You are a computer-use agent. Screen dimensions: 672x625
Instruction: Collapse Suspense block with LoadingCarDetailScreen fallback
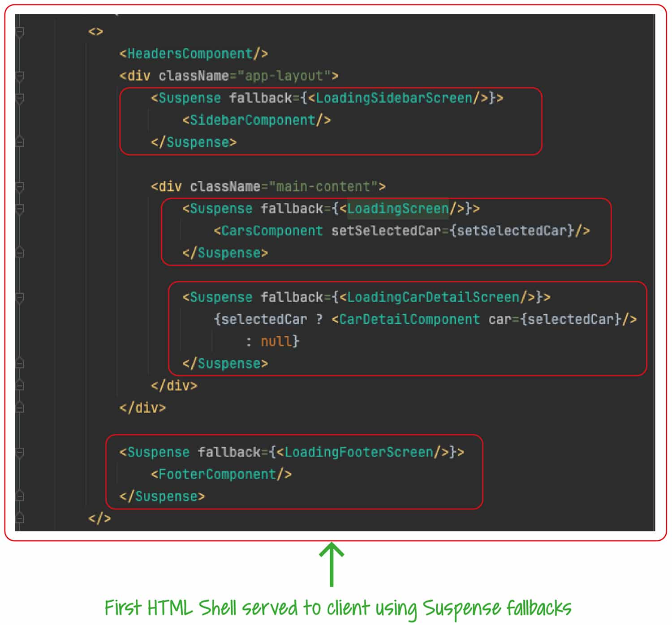click(x=20, y=297)
